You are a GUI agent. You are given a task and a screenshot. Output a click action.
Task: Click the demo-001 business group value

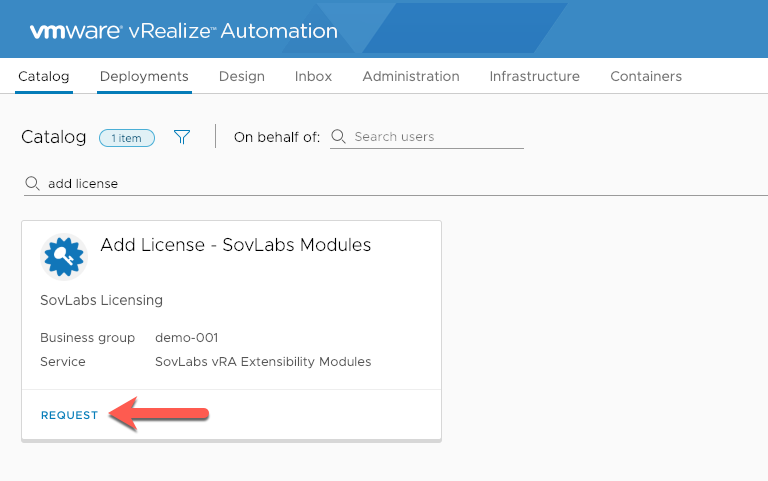coord(187,337)
